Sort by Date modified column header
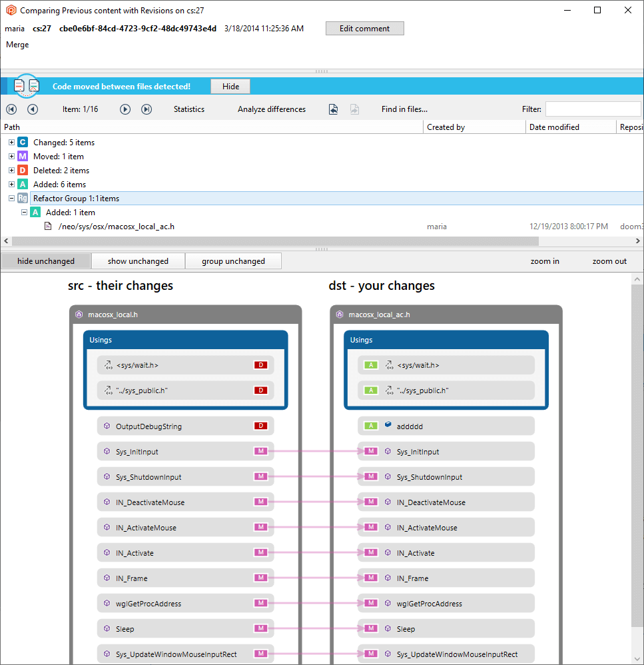The height and width of the screenshot is (665, 644). click(x=571, y=127)
